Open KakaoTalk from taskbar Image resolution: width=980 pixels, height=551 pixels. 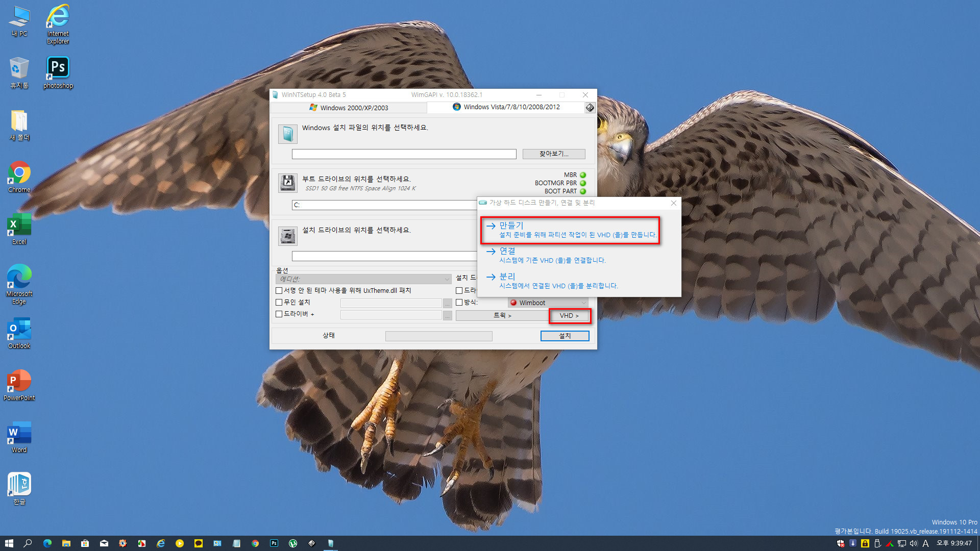pyautogui.click(x=199, y=543)
